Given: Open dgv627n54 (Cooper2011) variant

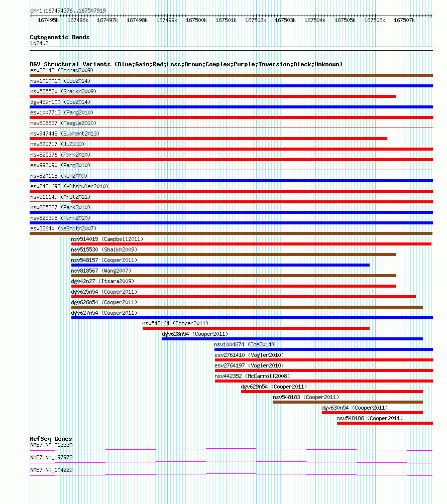Looking at the screenshot, I should click(x=104, y=313).
